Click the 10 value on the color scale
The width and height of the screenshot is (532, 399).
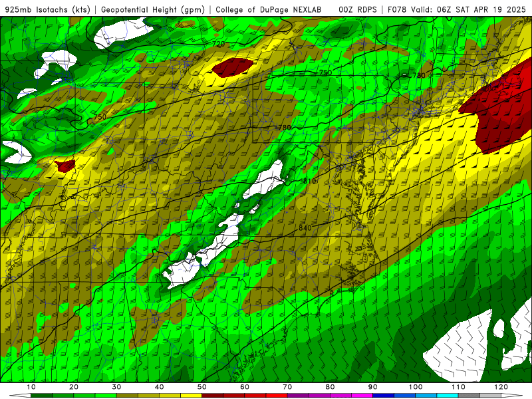click(31, 387)
